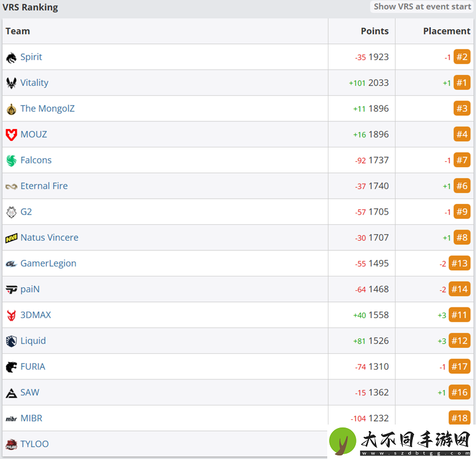Select the #18 MIBR placement badge

459,418
